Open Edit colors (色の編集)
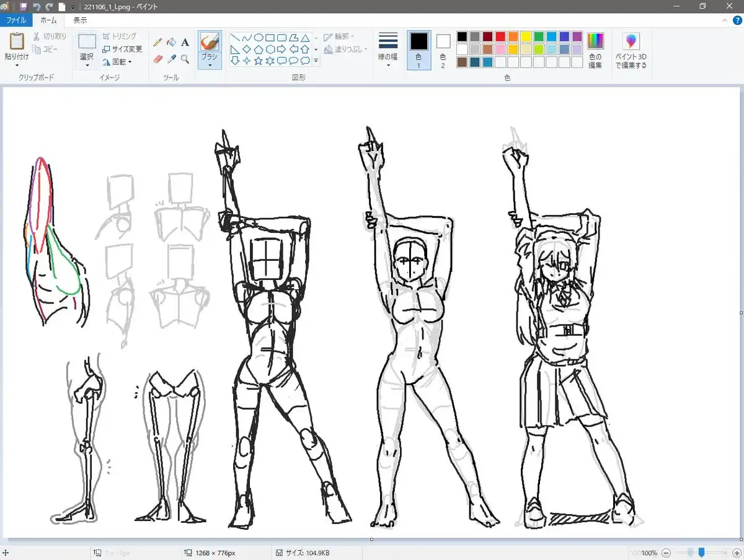The width and height of the screenshot is (744, 560). [595, 51]
